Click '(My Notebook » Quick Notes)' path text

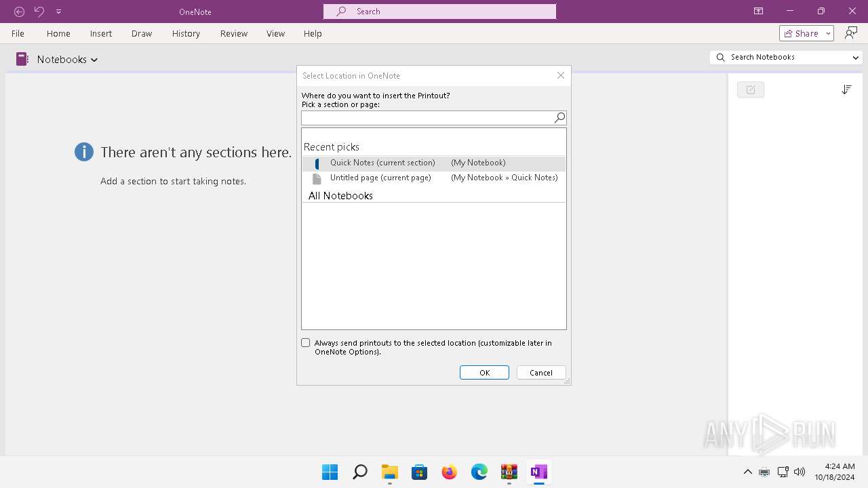pos(505,178)
